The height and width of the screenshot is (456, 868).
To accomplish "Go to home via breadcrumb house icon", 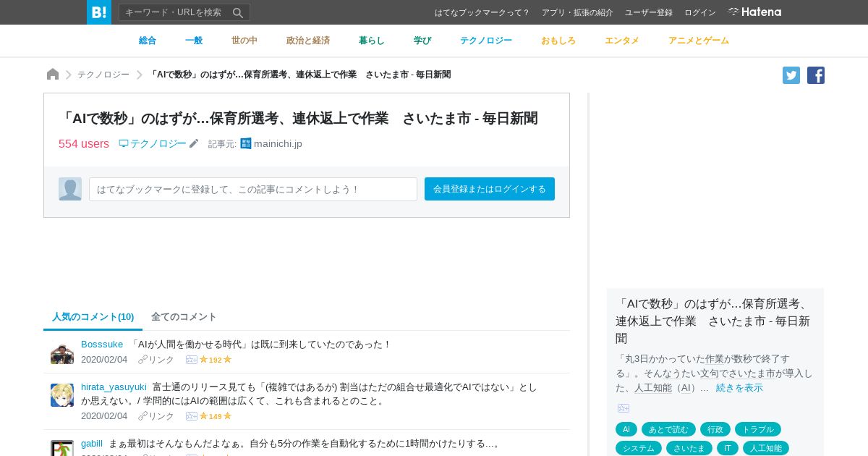I will [x=53, y=75].
